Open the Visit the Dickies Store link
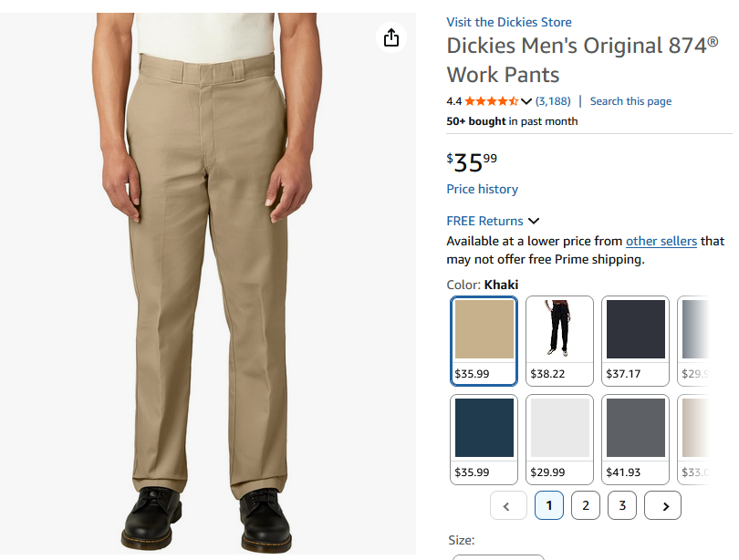Image resolution: width=739 pixels, height=560 pixels. point(509,22)
